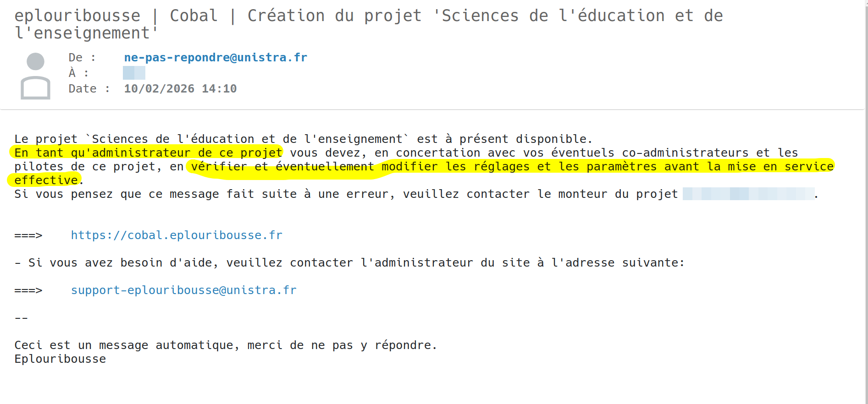Click the "De :" header label
868x404 pixels.
(82, 58)
